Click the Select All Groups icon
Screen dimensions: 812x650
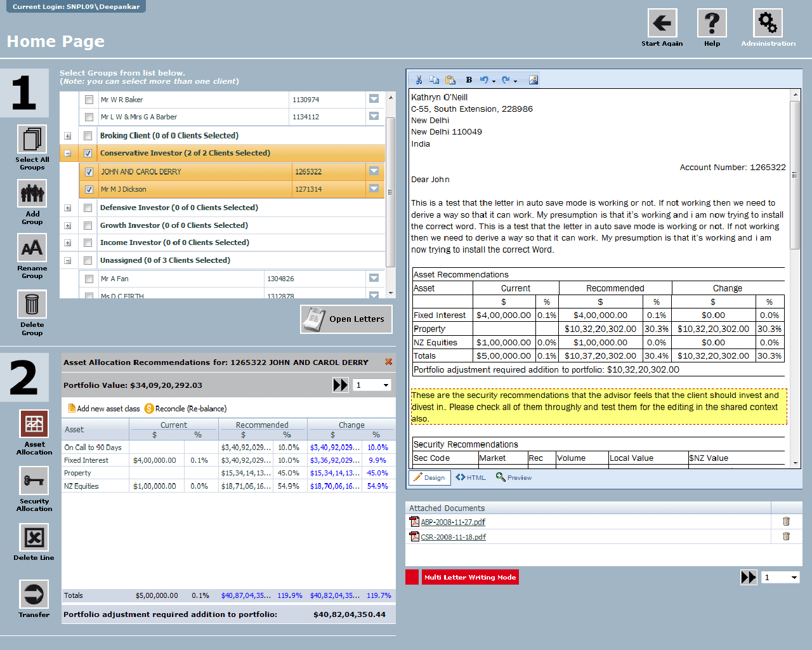tap(32, 140)
